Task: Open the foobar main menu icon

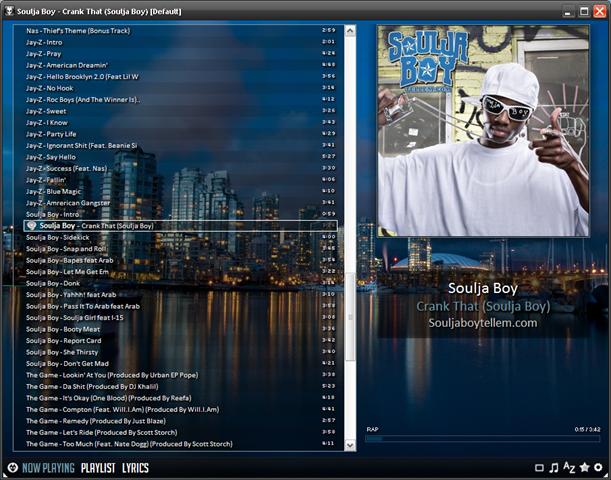Action: (12, 468)
